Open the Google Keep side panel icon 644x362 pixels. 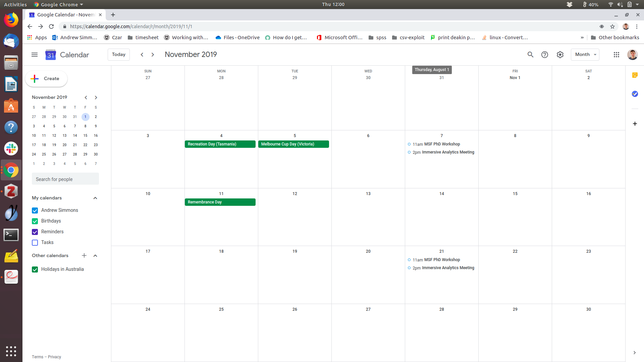tap(635, 75)
